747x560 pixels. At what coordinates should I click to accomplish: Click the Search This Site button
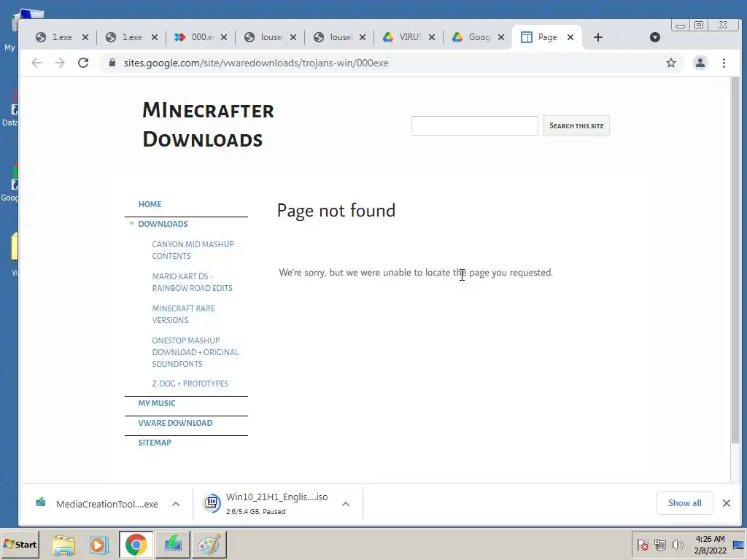[x=576, y=125]
